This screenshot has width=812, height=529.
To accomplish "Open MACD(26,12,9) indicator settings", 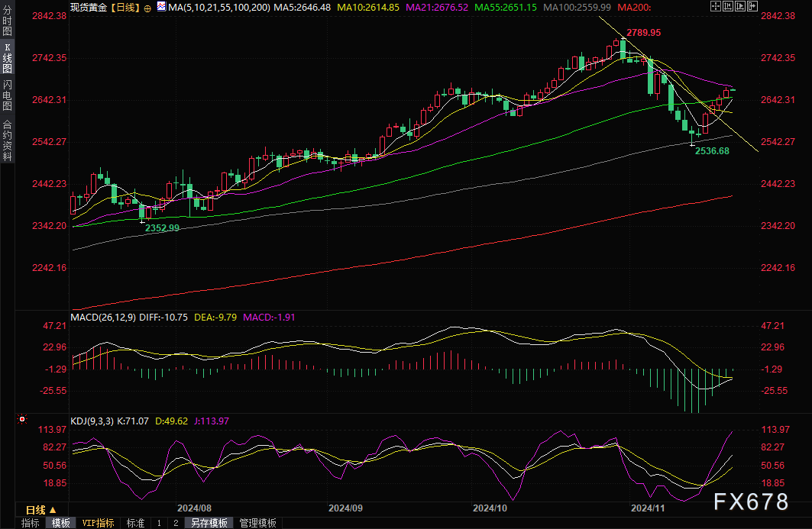I will [x=102, y=317].
